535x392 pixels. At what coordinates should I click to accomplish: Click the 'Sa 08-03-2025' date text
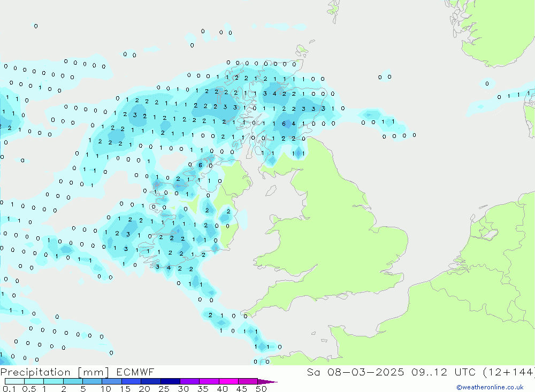pyautogui.click(x=356, y=372)
